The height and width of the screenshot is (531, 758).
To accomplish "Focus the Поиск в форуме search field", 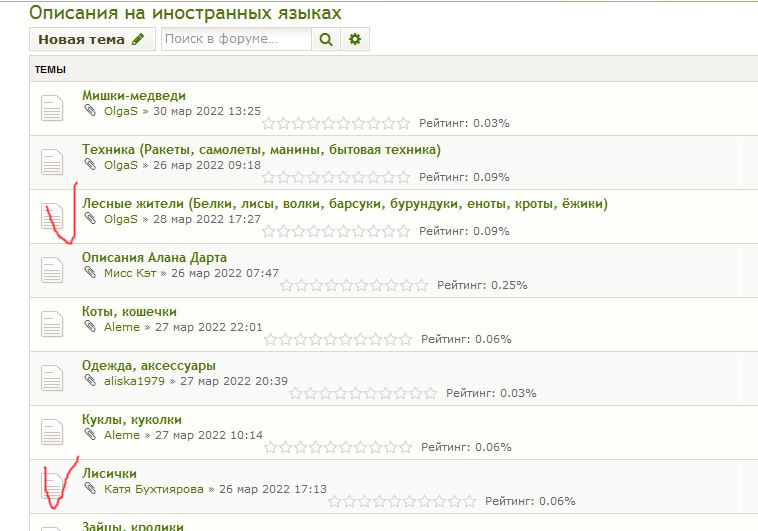I will (235, 40).
